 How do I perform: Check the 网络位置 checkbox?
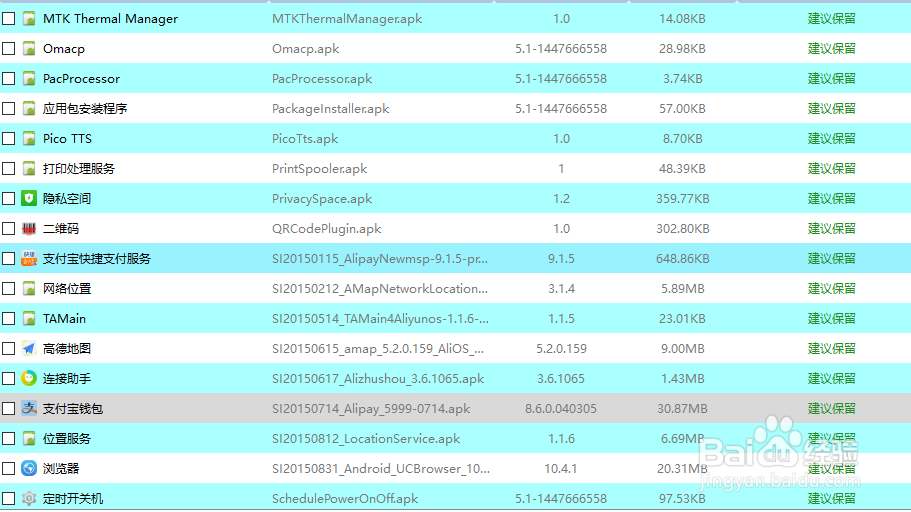coord(9,289)
